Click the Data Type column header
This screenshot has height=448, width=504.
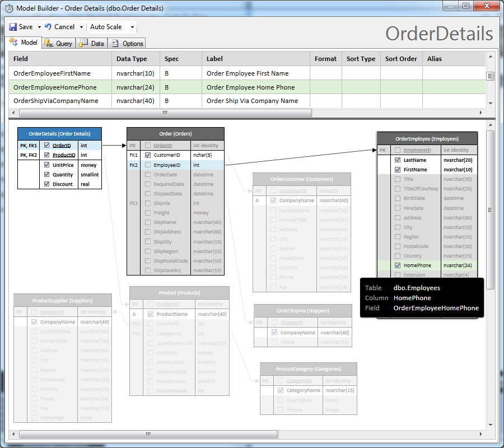[136, 59]
